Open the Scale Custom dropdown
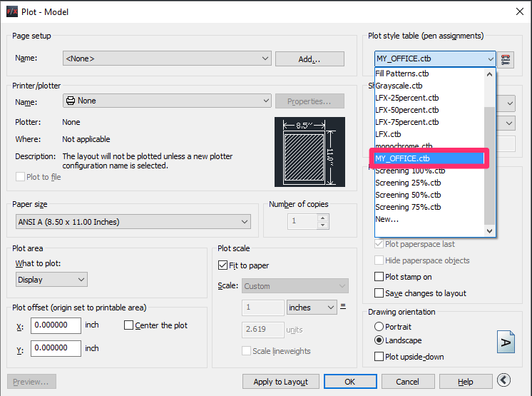This screenshot has width=532, height=396. (x=295, y=286)
